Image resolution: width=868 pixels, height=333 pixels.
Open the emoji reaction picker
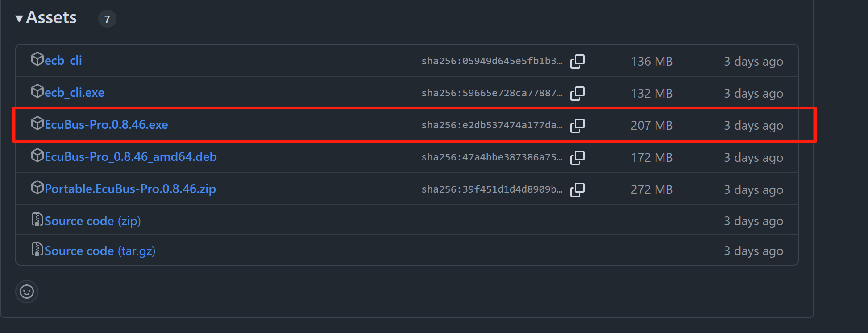pos(27,292)
